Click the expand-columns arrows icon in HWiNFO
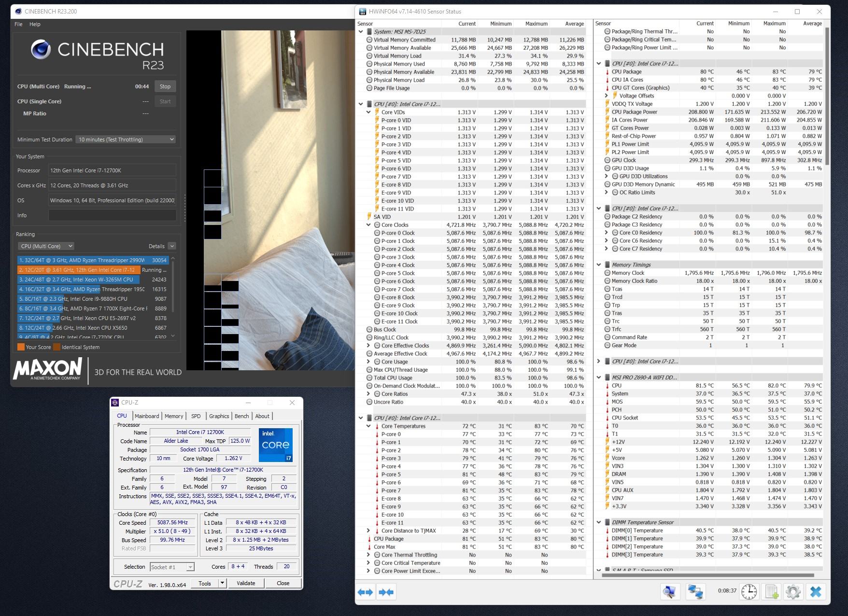 [x=365, y=592]
